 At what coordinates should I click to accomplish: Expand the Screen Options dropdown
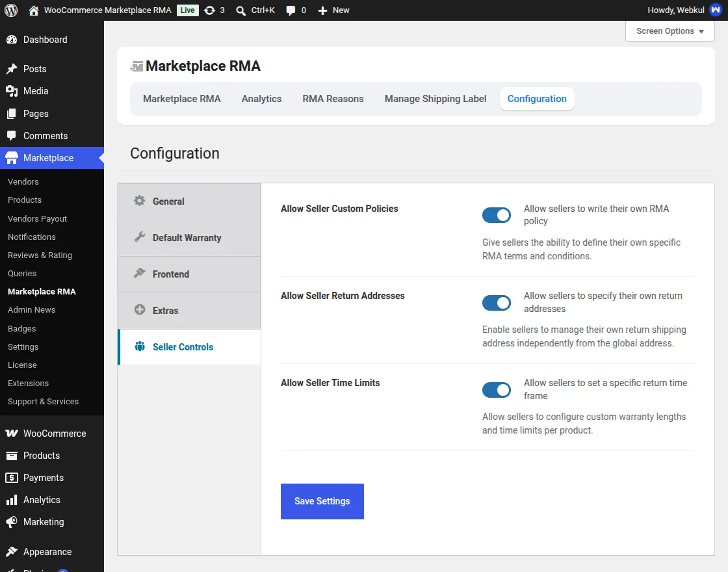tap(669, 31)
